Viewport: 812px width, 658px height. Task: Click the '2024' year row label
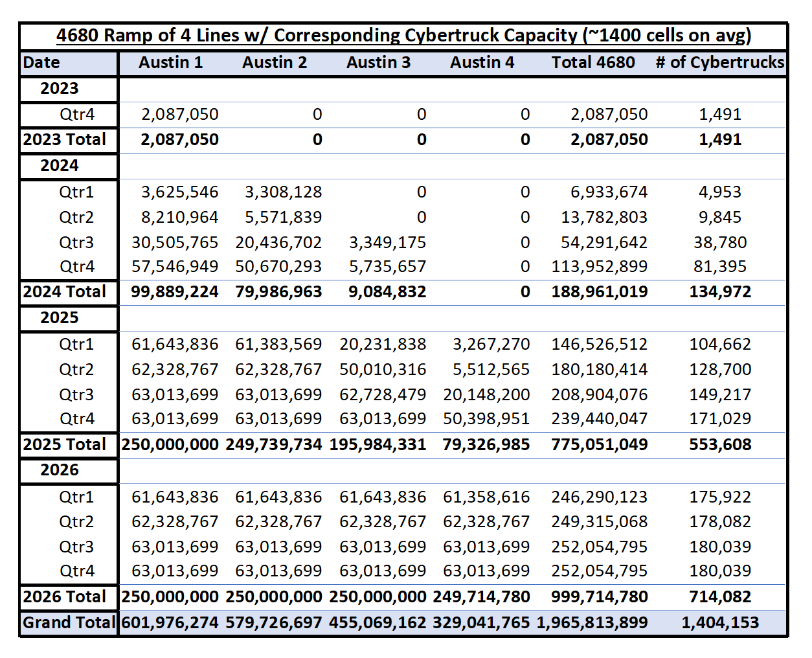pyautogui.click(x=60, y=166)
